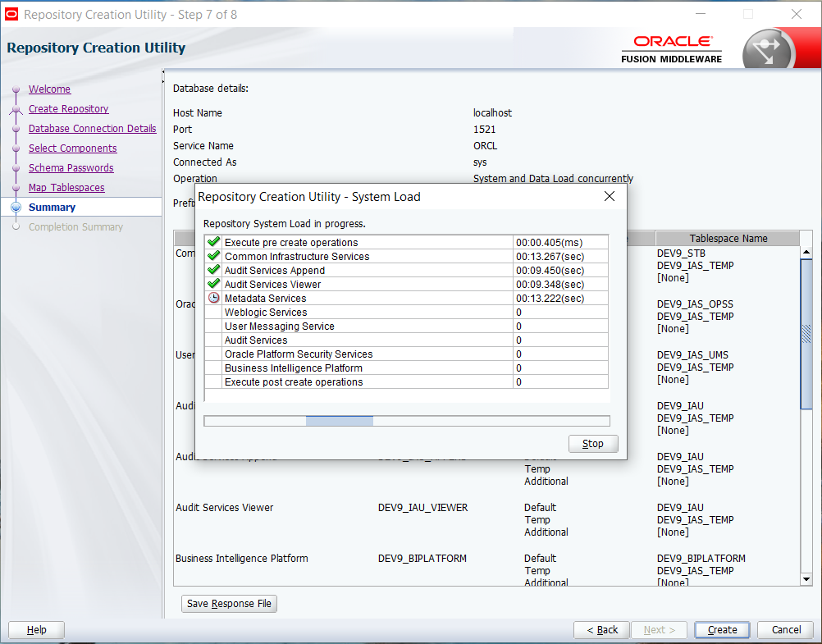Click green checkmark beside Execute pre create operations
The width and height of the screenshot is (822, 644).
[213, 242]
